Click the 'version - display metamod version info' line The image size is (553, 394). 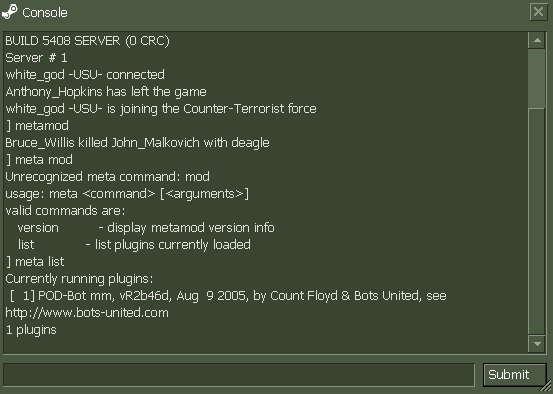coord(146,228)
